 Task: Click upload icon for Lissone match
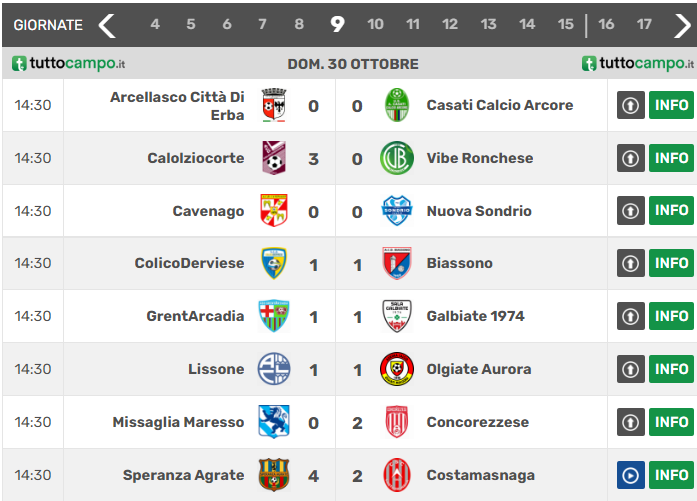[630, 369]
